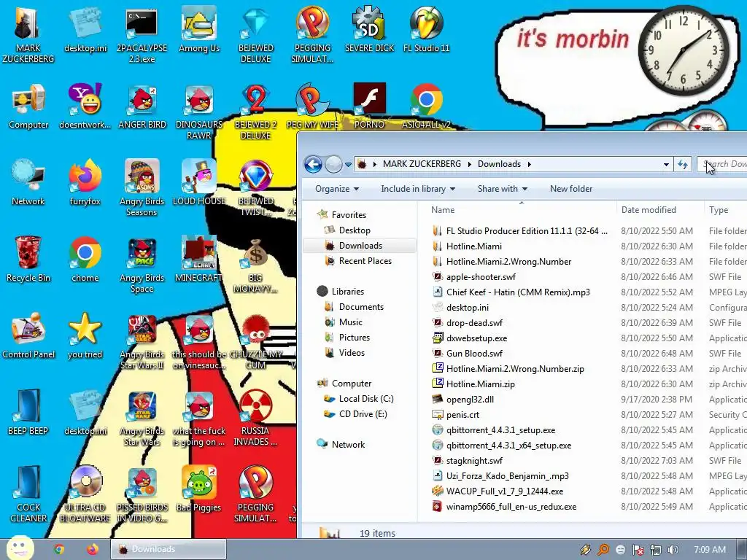Click the volume speaker tray icon
Image resolution: width=747 pixels, height=560 pixels.
[673, 550]
